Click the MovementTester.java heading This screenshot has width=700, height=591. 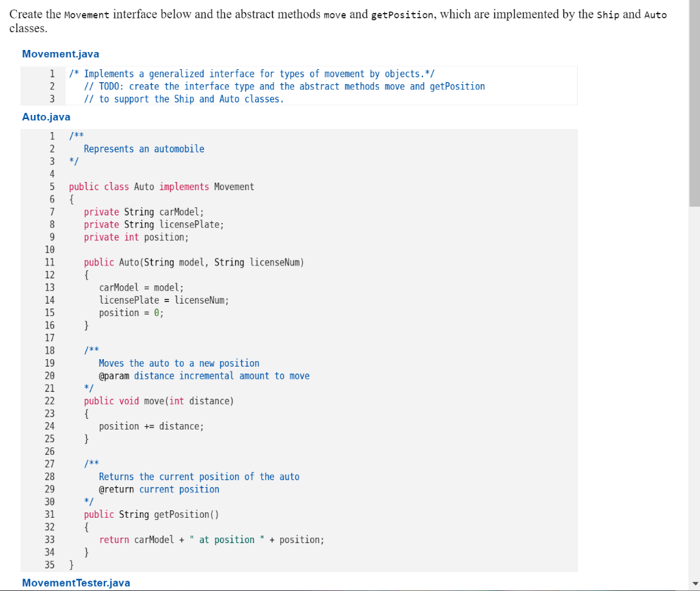click(x=75, y=583)
